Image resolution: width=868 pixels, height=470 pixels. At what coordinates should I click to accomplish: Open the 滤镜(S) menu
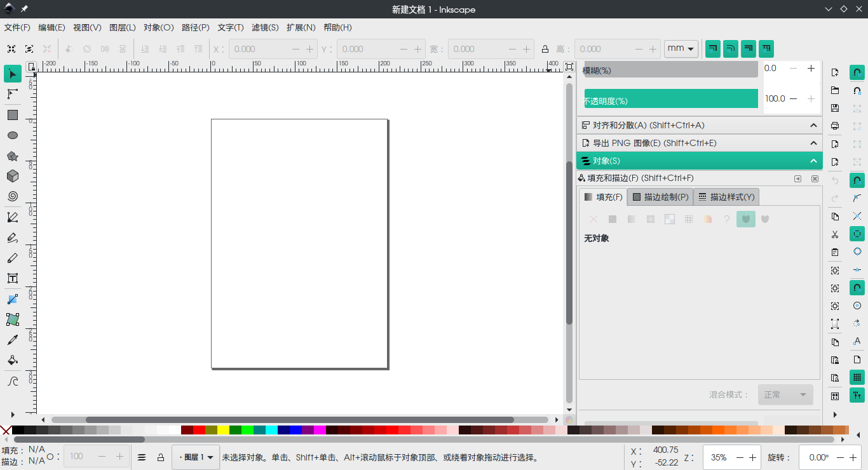pyautogui.click(x=265, y=27)
